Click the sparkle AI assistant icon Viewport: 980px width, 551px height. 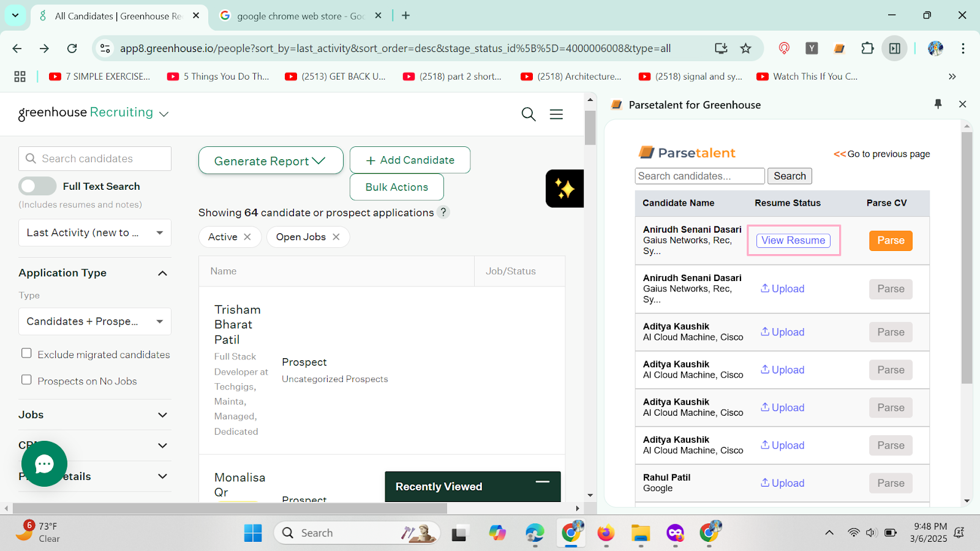coord(565,189)
